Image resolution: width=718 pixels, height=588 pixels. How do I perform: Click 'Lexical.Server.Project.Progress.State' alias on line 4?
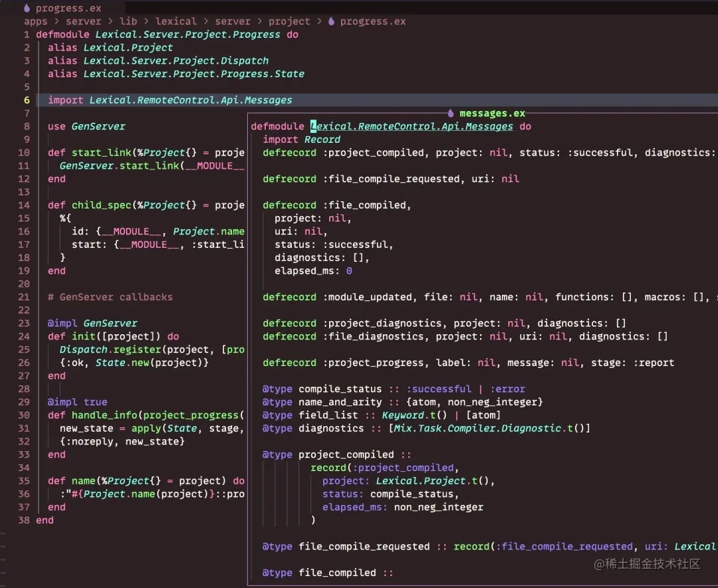193,74
